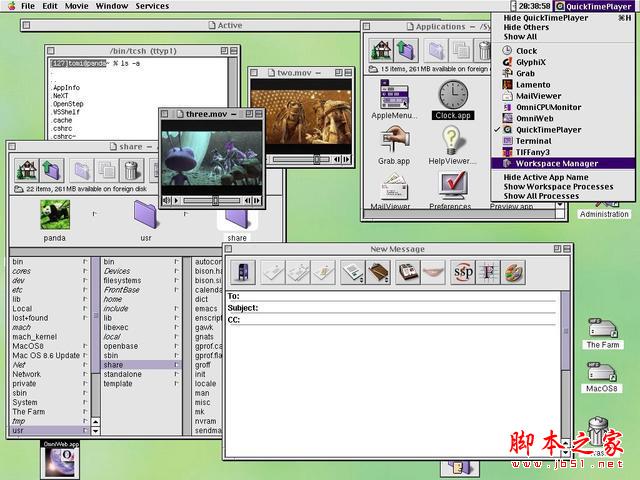This screenshot has height=480, width=640.
Task: Open the document format popup in New Message toolbar
Action: [x=353, y=272]
